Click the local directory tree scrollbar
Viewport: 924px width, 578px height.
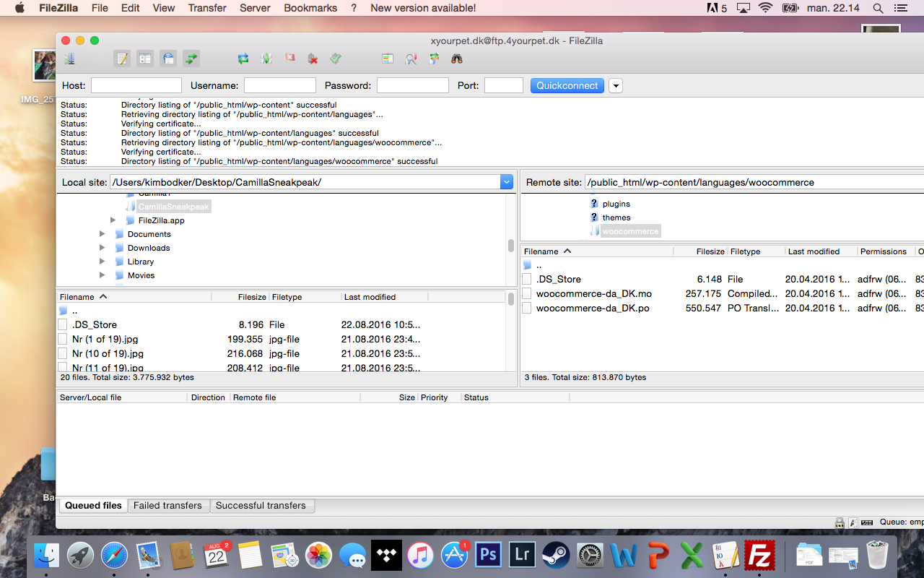(x=511, y=246)
